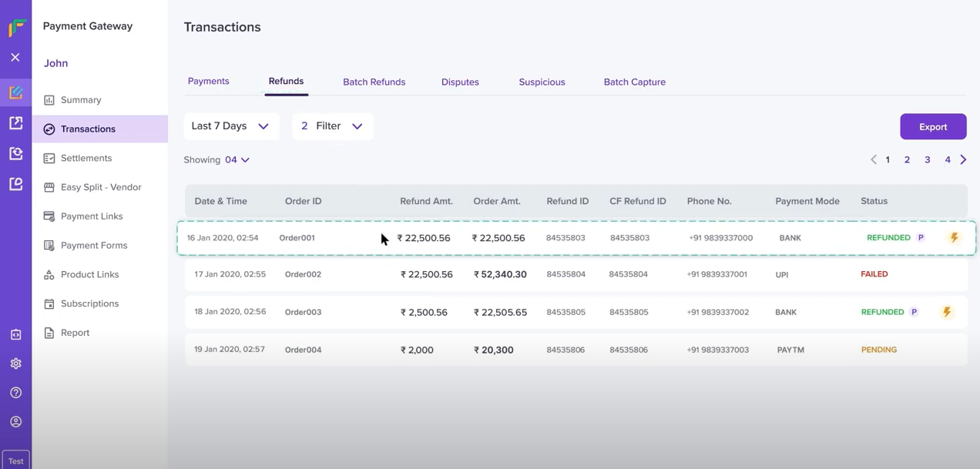
Task: Open the Last 7 Days dropdown
Action: (x=231, y=126)
